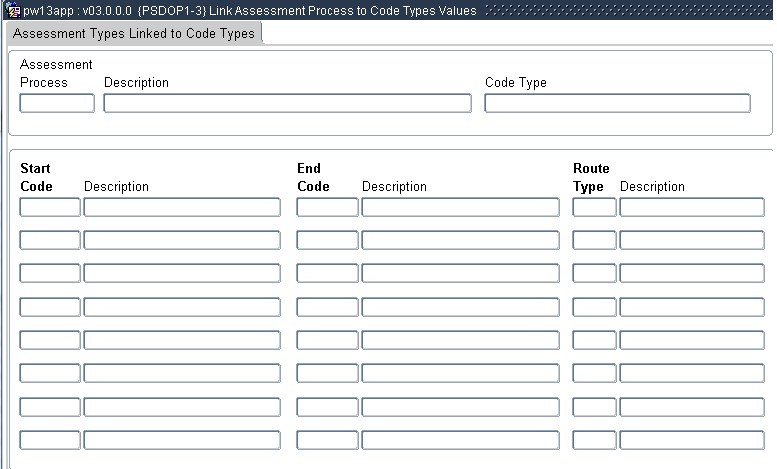Click the second row Start Code field
Screen dimensions: 777x469
click(x=50, y=240)
